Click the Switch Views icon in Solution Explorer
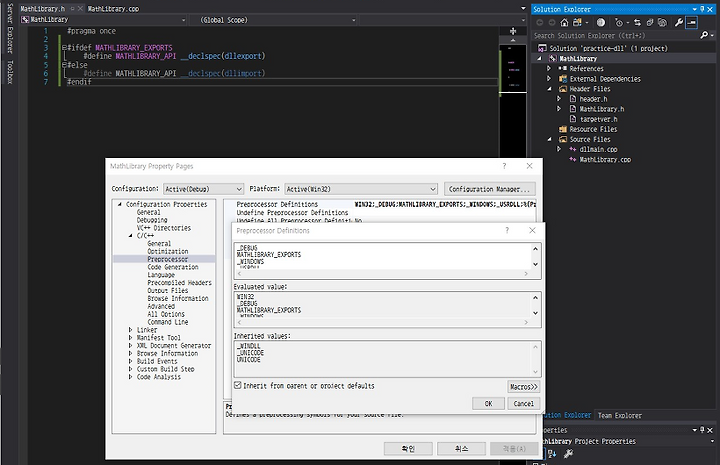The image size is (720, 465). 577,22
